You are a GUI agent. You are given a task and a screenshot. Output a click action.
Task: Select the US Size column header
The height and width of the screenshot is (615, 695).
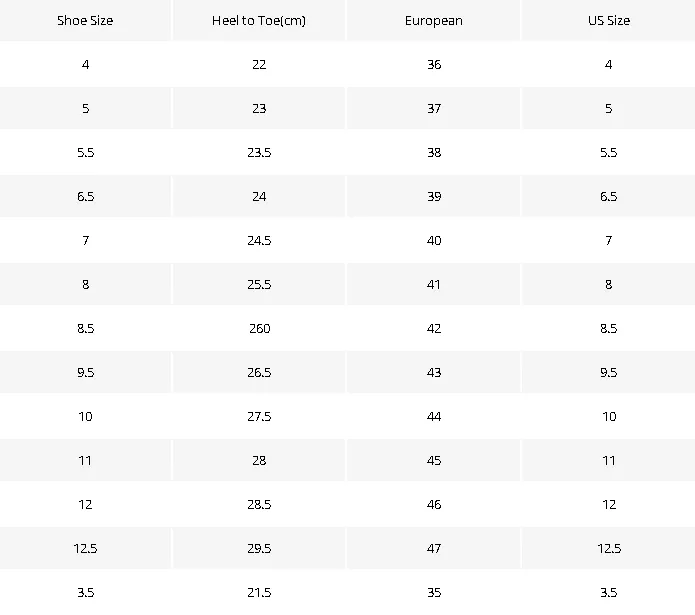tap(609, 20)
